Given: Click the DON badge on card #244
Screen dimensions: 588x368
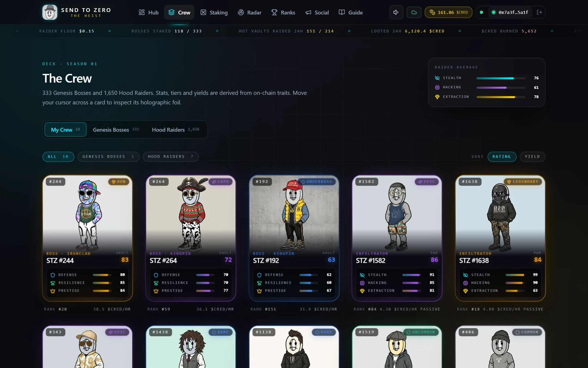Looking at the screenshot, I should coord(119,182).
